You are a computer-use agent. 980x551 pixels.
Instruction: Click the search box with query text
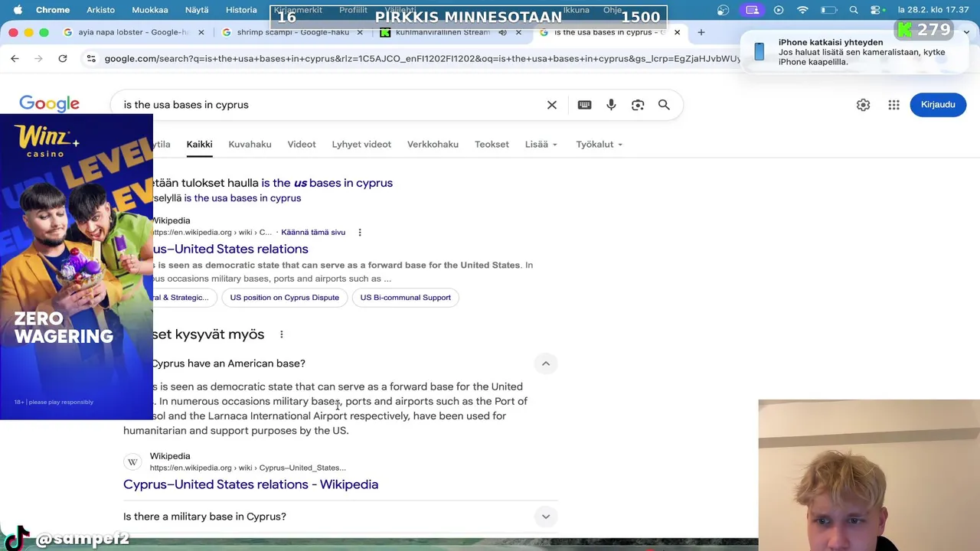[x=329, y=105]
